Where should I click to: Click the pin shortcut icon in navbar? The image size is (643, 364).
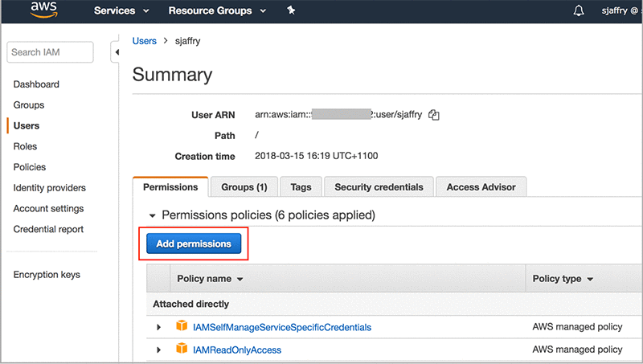290,11
